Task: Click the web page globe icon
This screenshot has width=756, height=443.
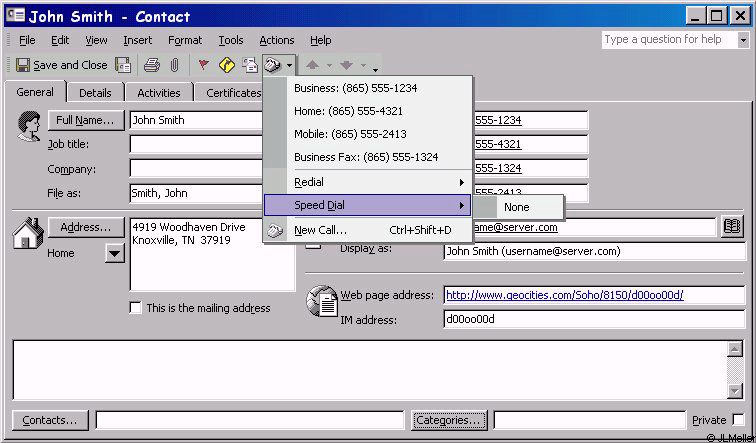Action: click(x=322, y=301)
